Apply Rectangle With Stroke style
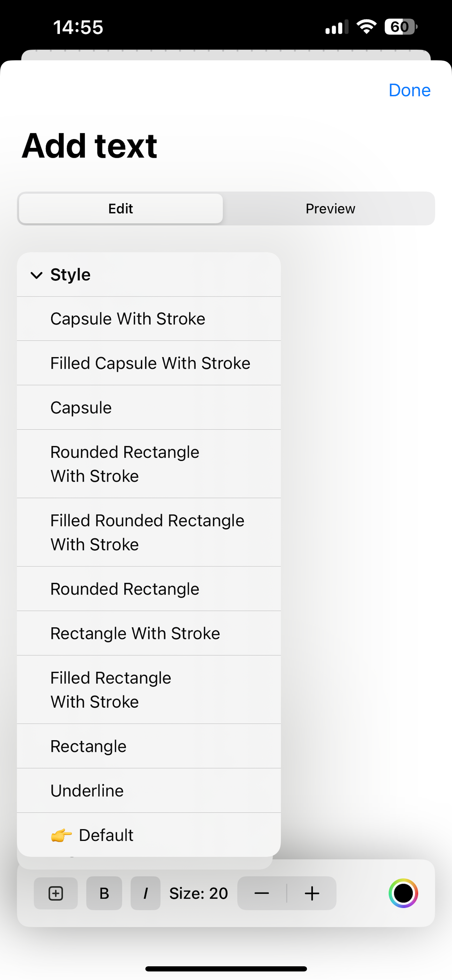This screenshot has width=452, height=980. pyautogui.click(x=135, y=633)
